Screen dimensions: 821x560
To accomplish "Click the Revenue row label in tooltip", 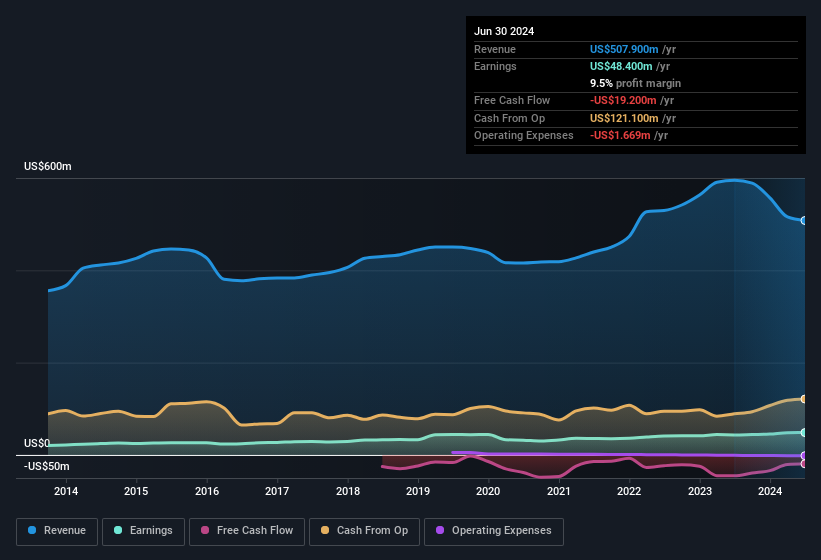I will [495, 49].
